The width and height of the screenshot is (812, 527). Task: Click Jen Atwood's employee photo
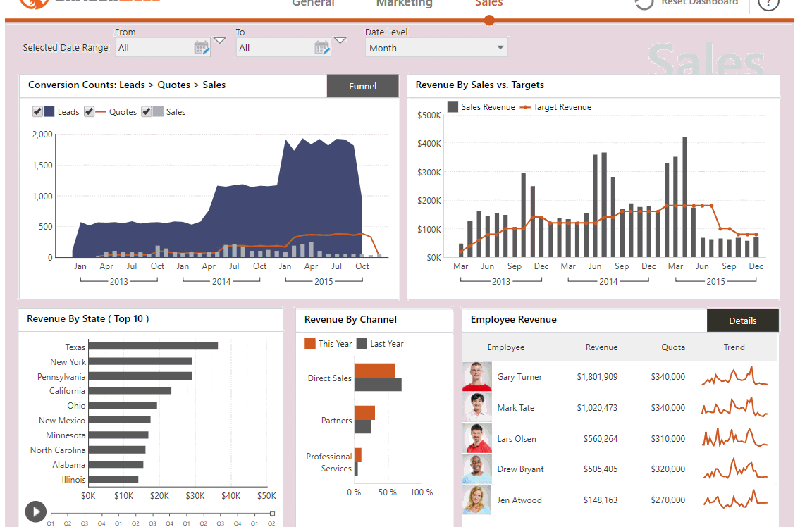tap(477, 500)
